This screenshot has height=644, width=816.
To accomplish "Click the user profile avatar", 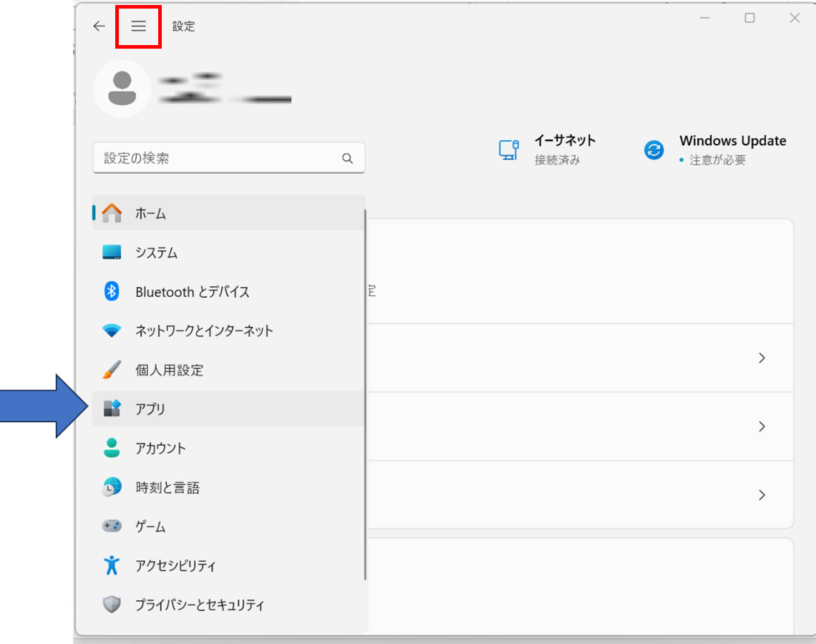I will (x=122, y=89).
